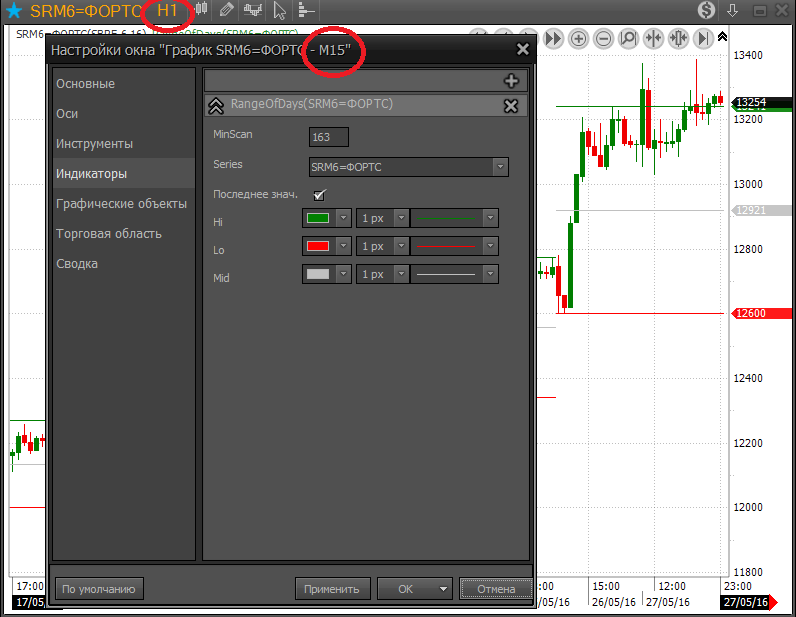The height and width of the screenshot is (617, 796).
Task: Click the green Hi color swatch
Action: [318, 218]
